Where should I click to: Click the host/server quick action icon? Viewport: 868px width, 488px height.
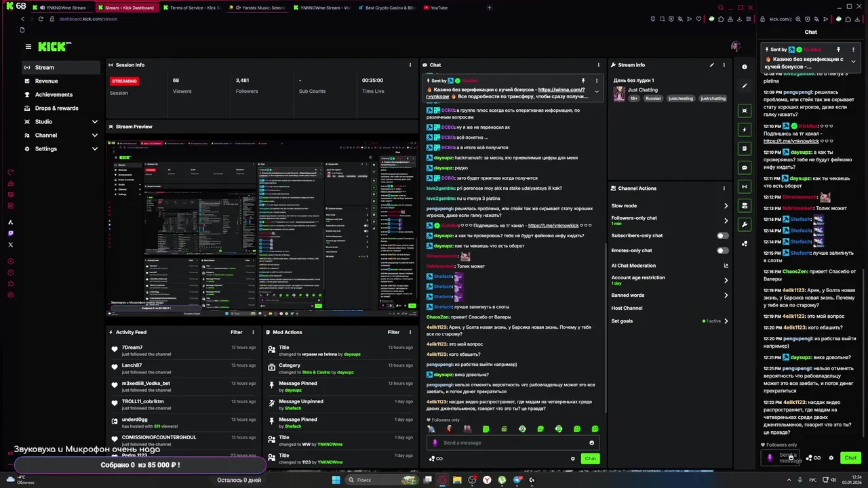[x=745, y=205]
